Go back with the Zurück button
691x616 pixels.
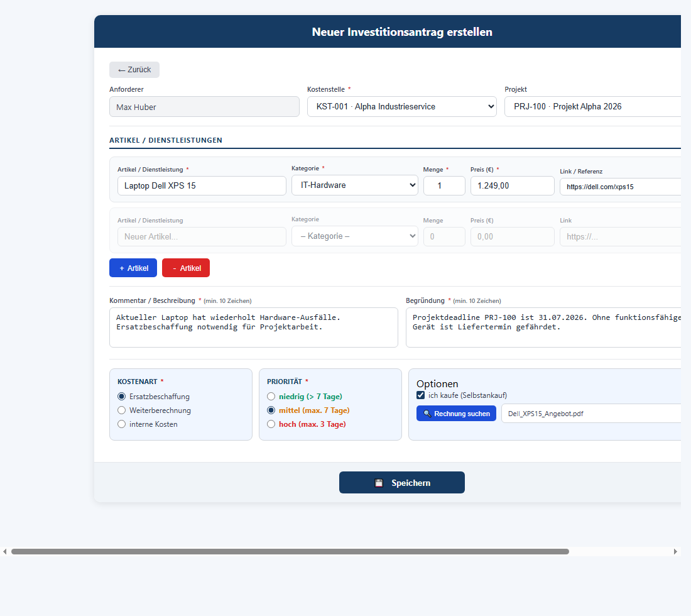click(134, 70)
